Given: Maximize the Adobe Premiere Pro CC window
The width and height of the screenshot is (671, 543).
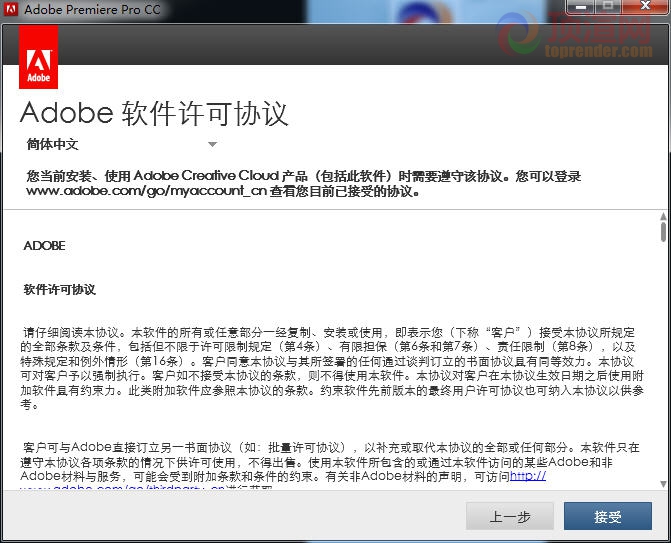Looking at the screenshot, I should [608, 6].
